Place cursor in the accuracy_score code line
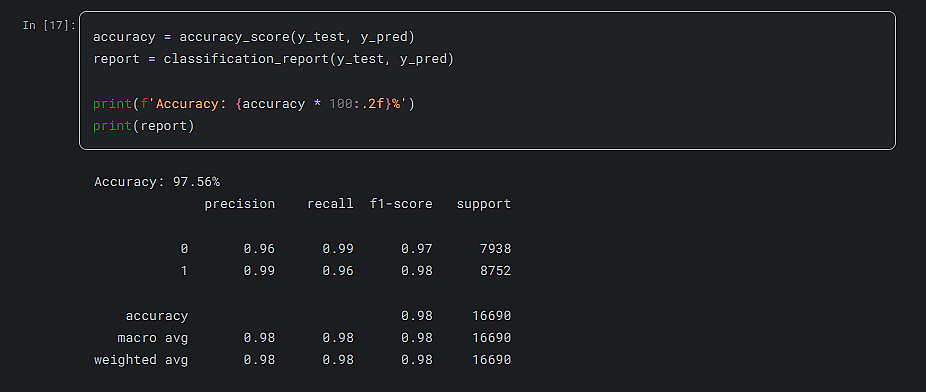This screenshot has width=926, height=392. 254,37
